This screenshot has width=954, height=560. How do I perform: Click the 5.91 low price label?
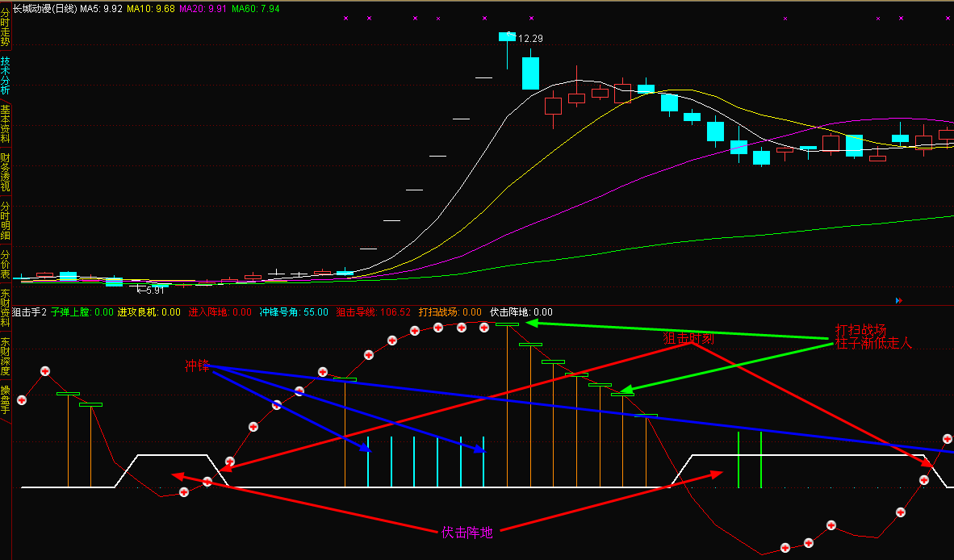click(x=155, y=290)
